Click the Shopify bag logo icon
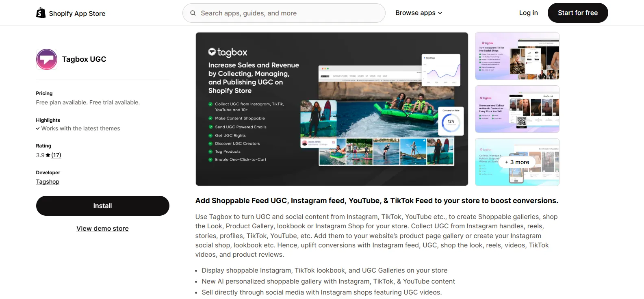Viewport: 644px width, 299px height. (x=41, y=13)
